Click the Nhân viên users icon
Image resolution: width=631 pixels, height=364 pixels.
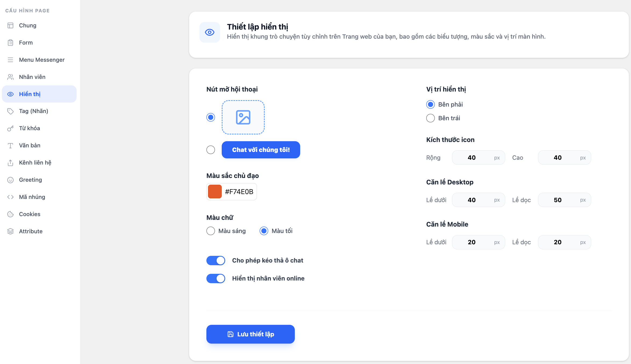pos(10,77)
